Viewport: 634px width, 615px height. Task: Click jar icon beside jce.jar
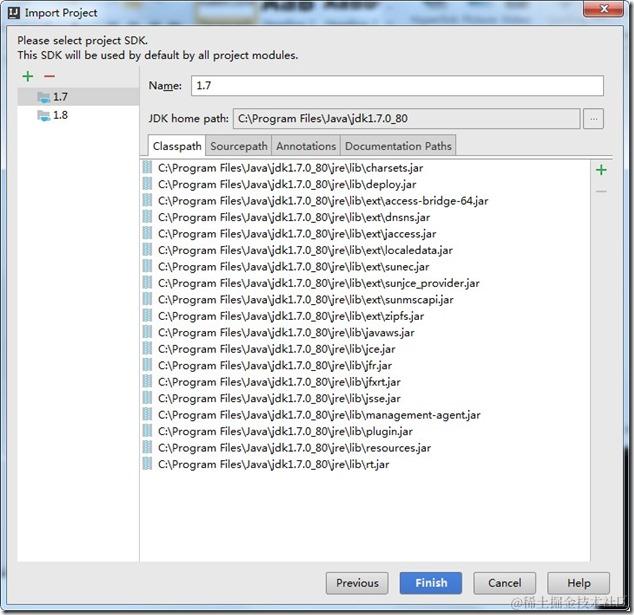click(148, 349)
